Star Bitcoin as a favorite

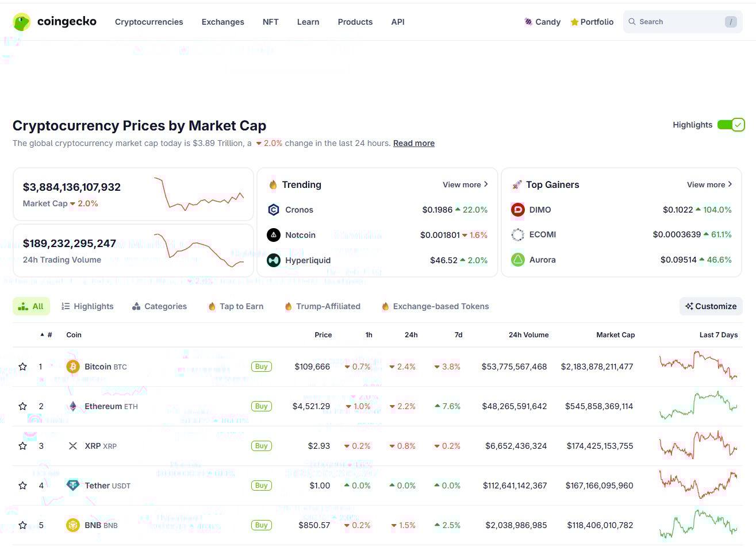pos(23,367)
